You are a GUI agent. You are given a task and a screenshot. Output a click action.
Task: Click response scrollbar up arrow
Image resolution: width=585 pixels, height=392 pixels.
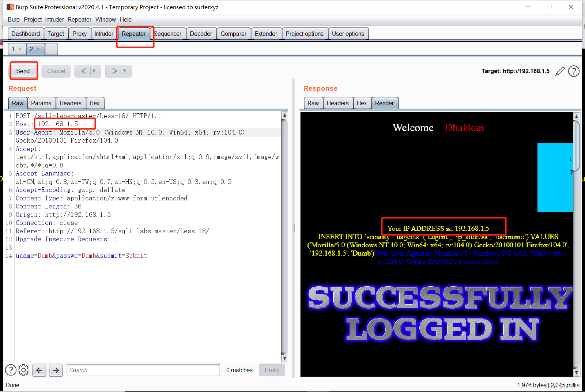[x=577, y=116]
